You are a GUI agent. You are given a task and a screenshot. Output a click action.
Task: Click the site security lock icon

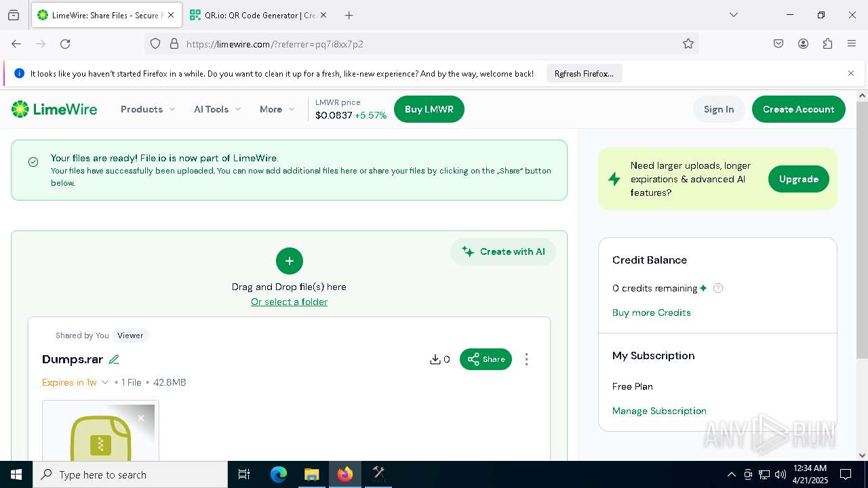174,44
